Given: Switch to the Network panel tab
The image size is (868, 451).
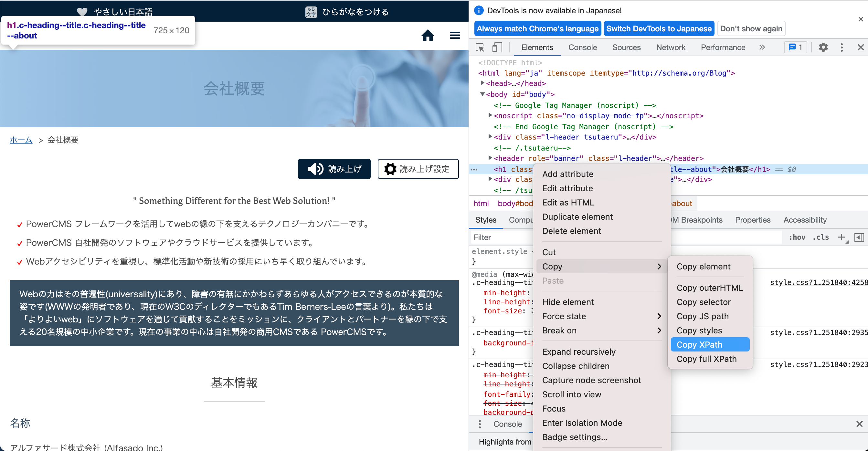Looking at the screenshot, I should (x=671, y=47).
